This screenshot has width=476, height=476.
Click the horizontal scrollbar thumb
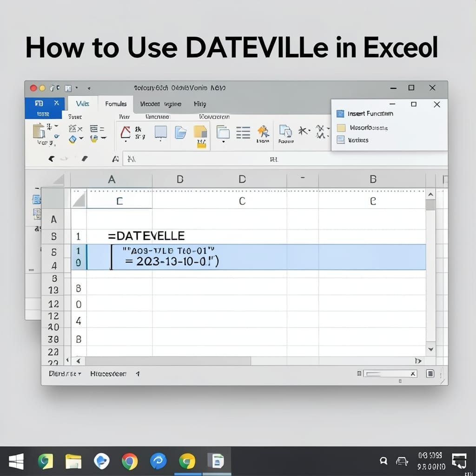tap(168, 361)
